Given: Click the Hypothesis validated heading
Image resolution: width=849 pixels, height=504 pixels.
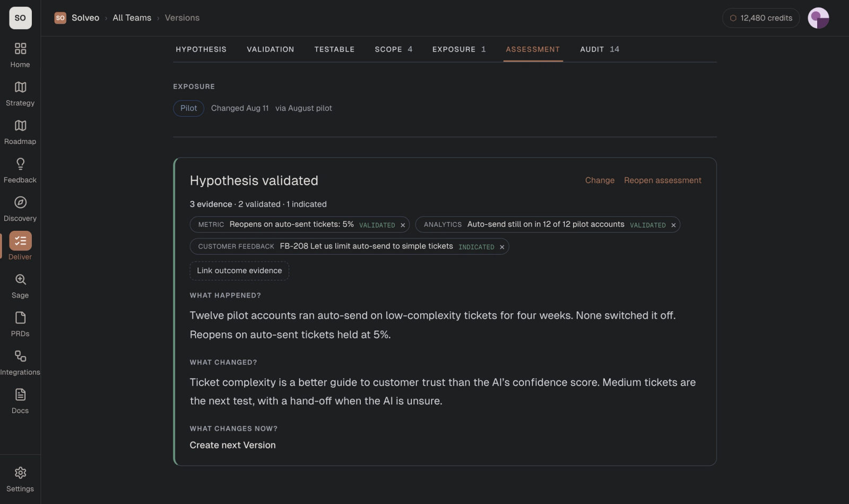Looking at the screenshot, I should pos(254,180).
